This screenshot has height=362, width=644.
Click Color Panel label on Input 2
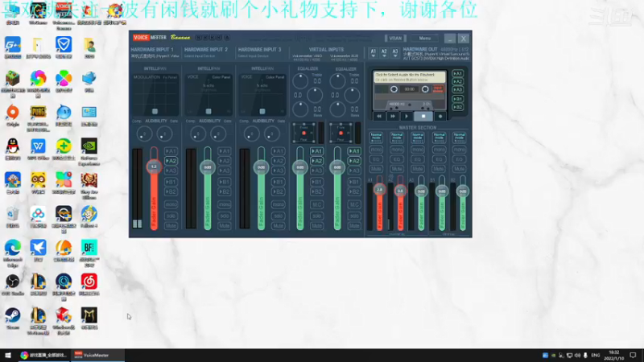(x=221, y=77)
